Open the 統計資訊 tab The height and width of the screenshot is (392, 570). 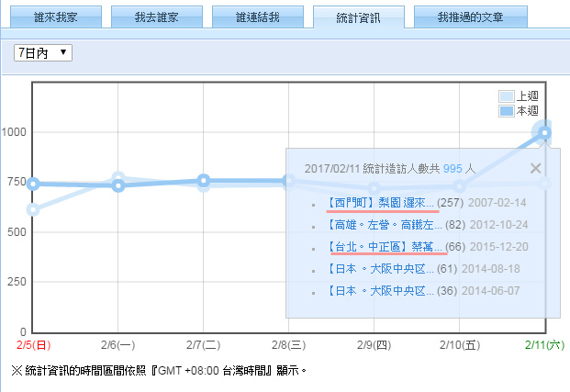click(359, 17)
